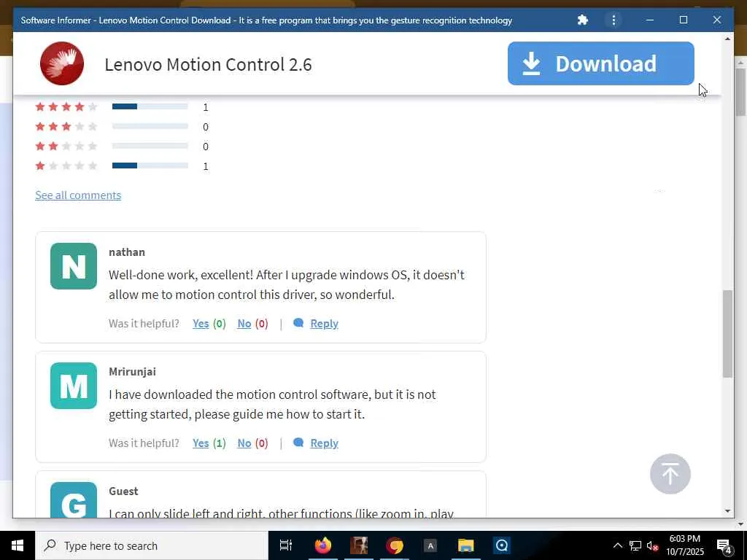Click the two-star rating row

click(122, 146)
